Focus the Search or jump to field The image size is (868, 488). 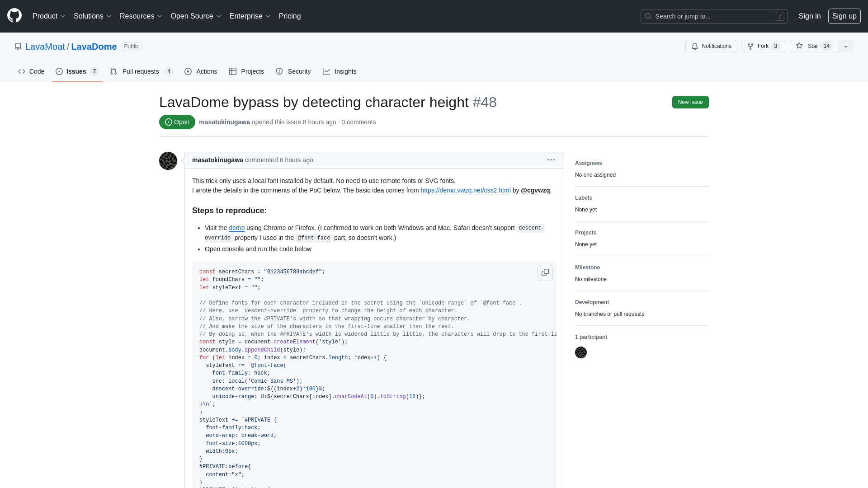[714, 16]
